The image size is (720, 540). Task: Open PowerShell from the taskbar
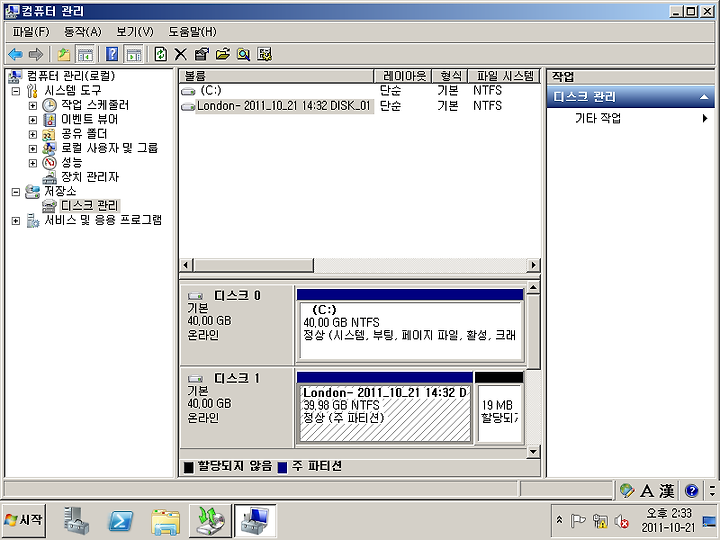[120, 521]
